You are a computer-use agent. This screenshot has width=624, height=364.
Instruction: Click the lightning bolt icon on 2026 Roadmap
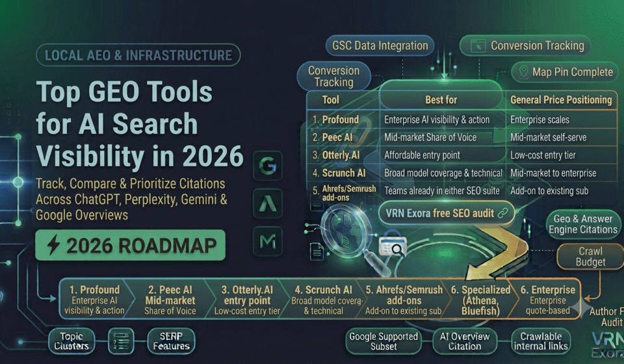coord(54,244)
